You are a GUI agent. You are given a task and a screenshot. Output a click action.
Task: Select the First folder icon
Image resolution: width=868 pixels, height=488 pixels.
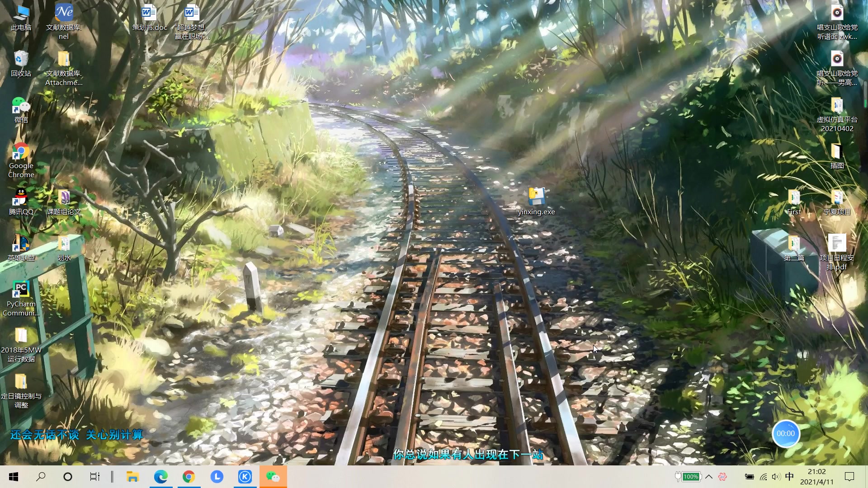point(794,202)
